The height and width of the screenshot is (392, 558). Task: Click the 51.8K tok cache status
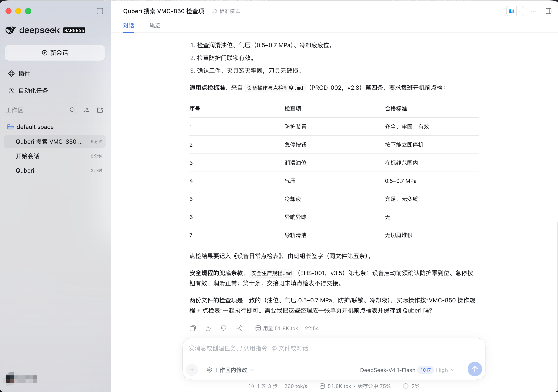(355, 386)
